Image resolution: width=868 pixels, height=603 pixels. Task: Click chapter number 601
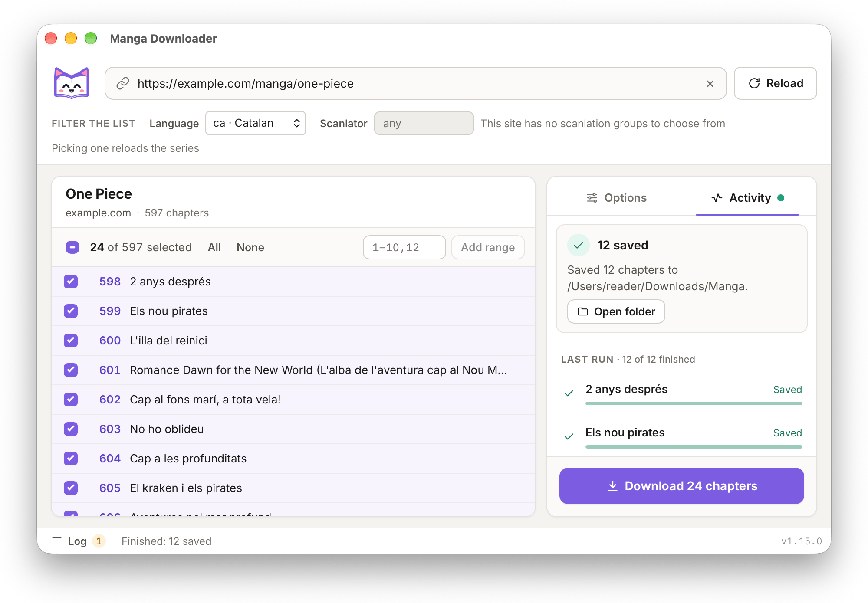[x=110, y=370]
